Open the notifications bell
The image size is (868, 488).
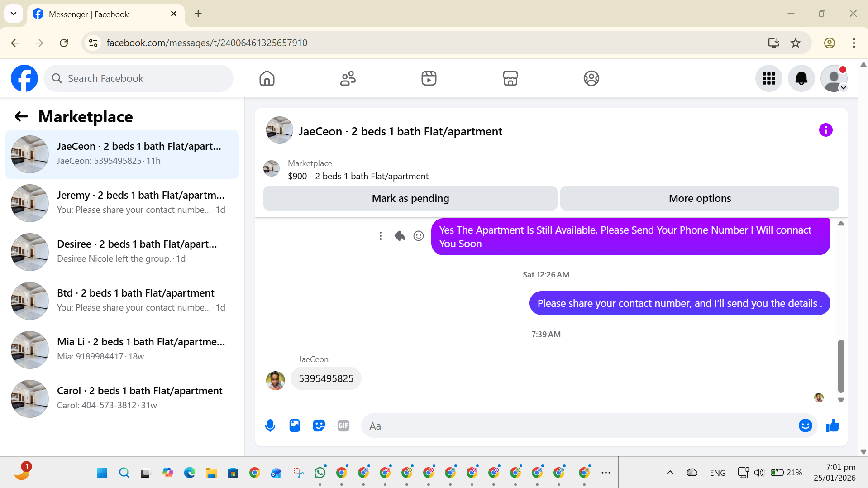pyautogui.click(x=801, y=78)
